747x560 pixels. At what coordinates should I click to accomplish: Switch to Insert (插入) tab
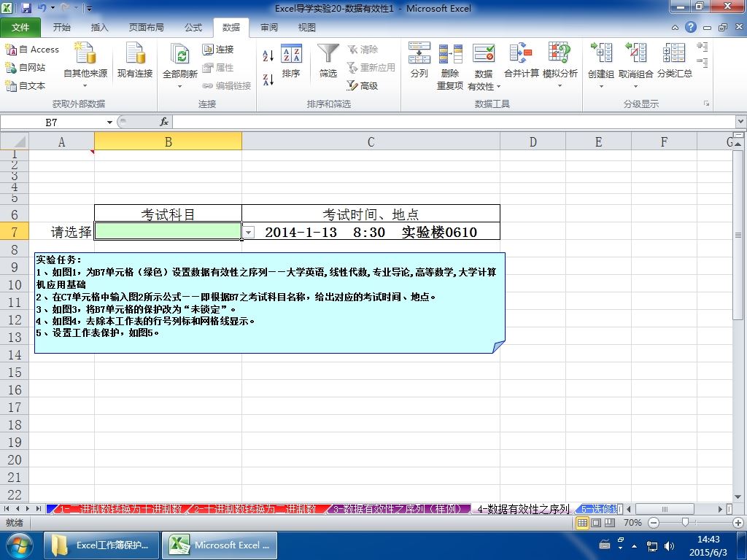click(99, 28)
